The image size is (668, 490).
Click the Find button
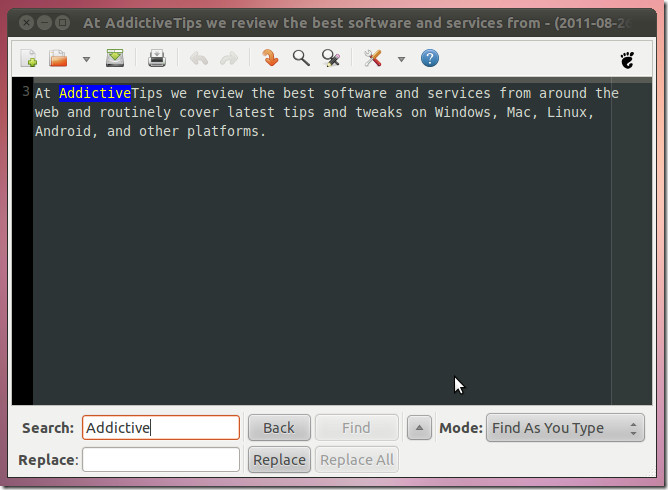[357, 427]
